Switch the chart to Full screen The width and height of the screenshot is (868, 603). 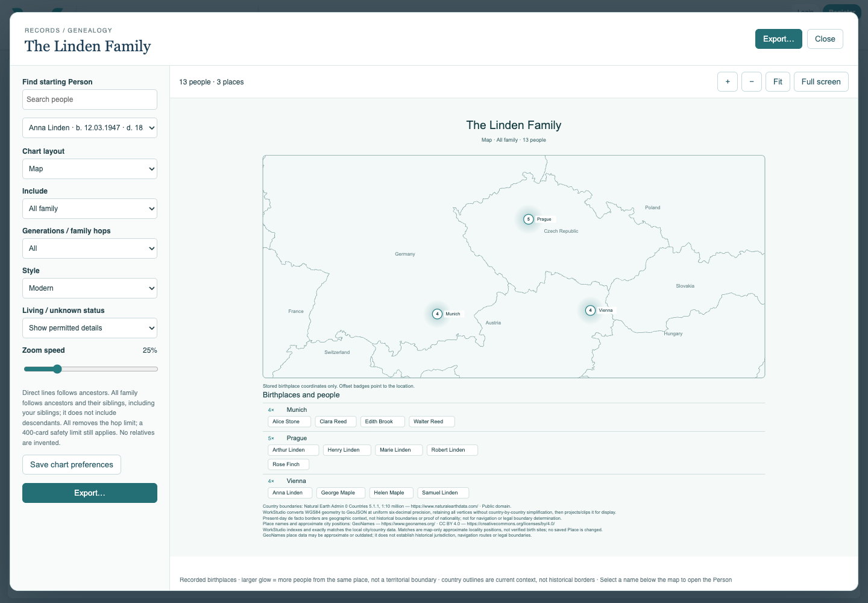tap(821, 82)
